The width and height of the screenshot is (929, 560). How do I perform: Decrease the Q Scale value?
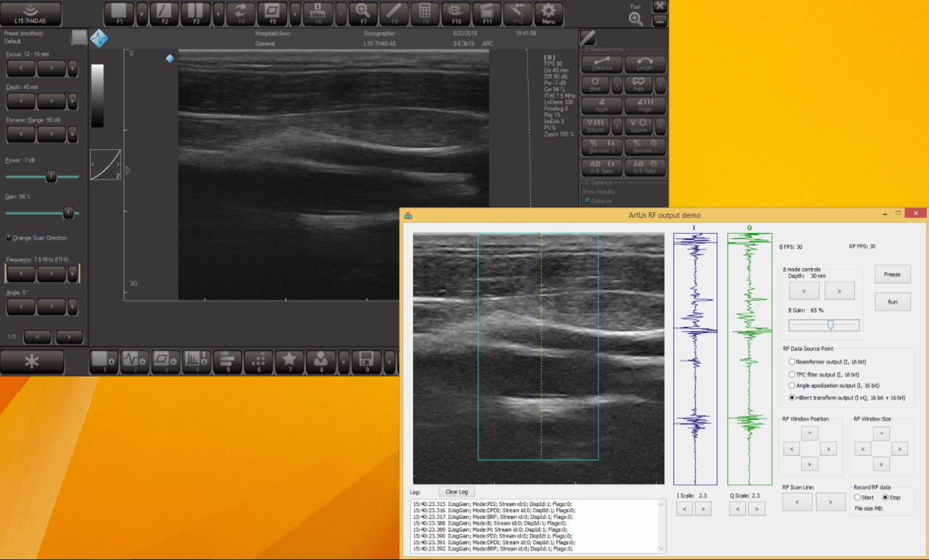[738, 509]
